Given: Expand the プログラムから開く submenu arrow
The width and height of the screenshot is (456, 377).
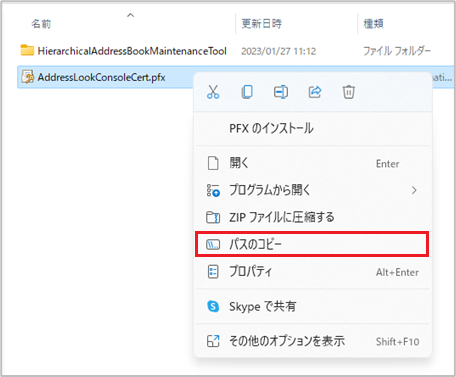Looking at the screenshot, I should (x=414, y=190).
